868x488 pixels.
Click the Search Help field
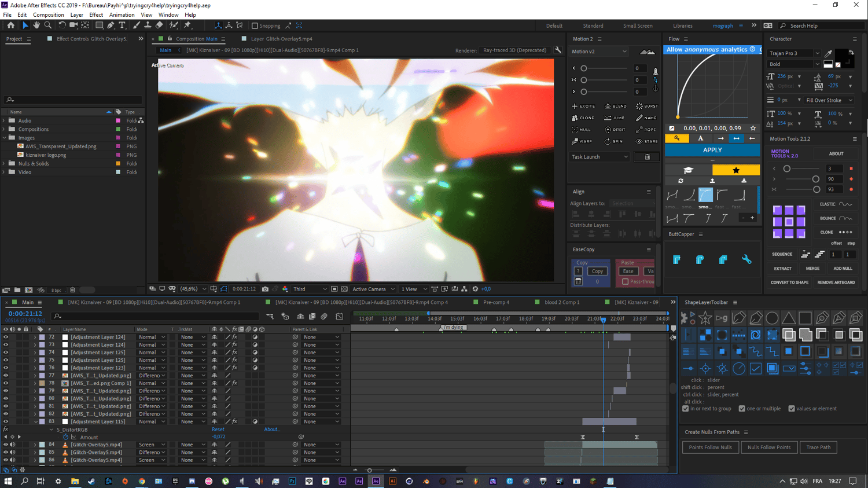pyautogui.click(x=822, y=26)
